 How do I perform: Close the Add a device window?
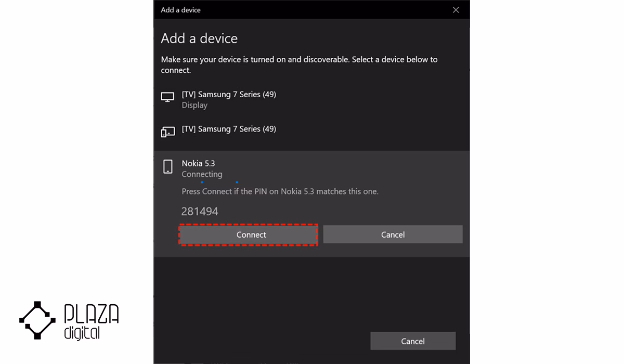tap(456, 10)
